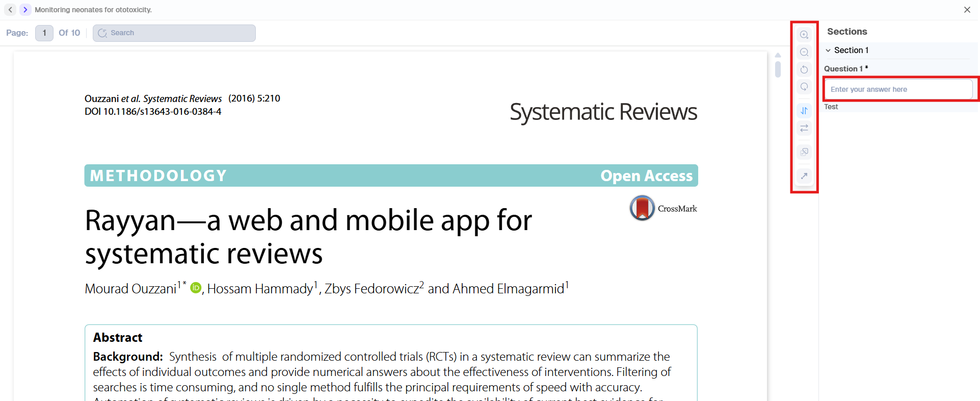Screen dimensions: 980x401
Task: Click the 'Background:' abstract label
Action: coord(128,357)
